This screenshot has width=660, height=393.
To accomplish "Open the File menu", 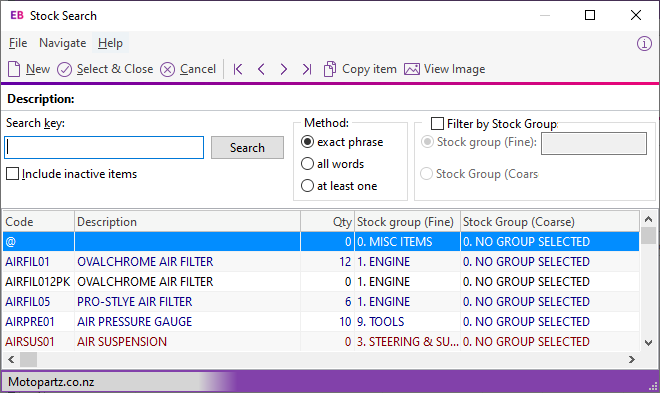I will [x=18, y=43].
